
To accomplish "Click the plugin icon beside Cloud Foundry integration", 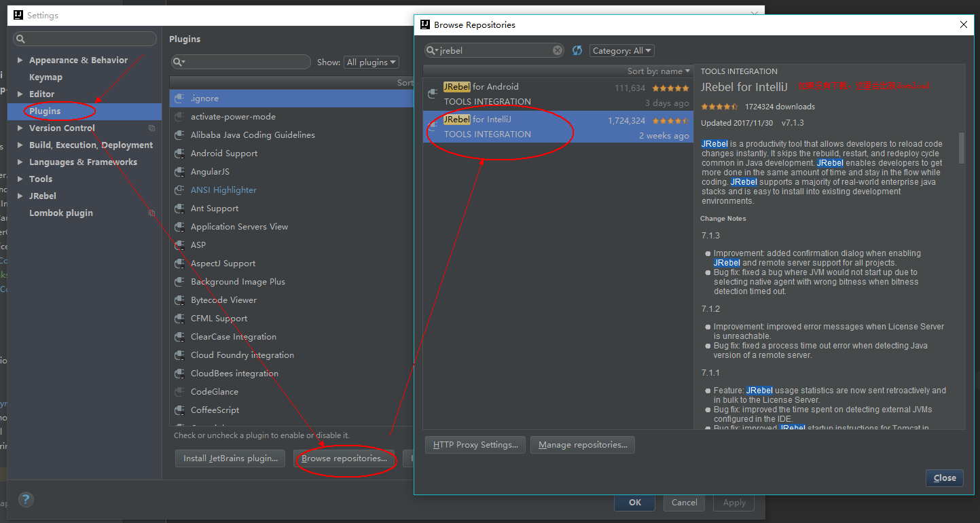I will (179, 355).
